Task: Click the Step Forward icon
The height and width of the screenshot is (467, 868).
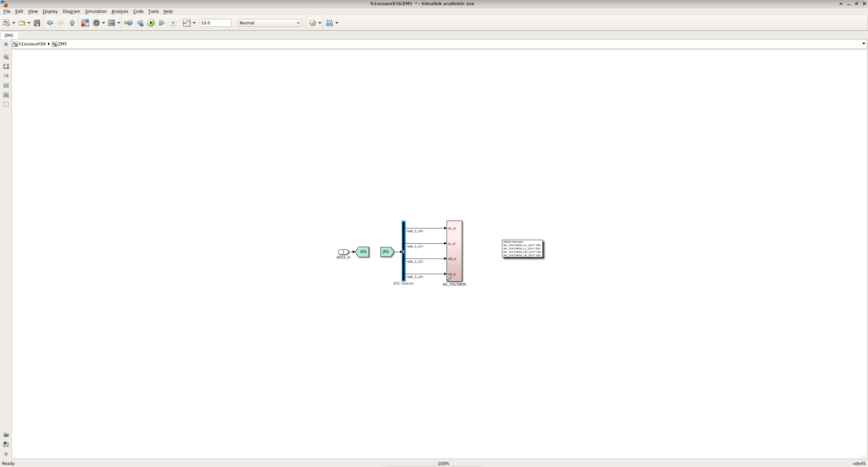Action: point(162,23)
